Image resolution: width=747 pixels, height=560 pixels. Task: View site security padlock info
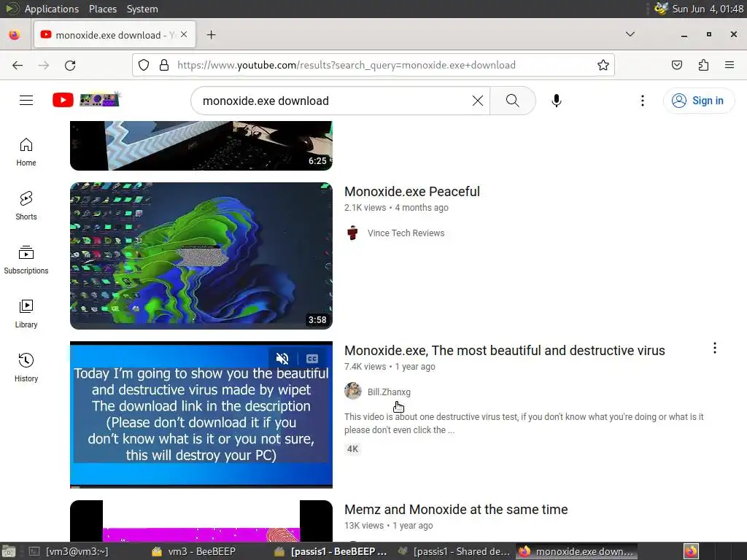point(164,65)
